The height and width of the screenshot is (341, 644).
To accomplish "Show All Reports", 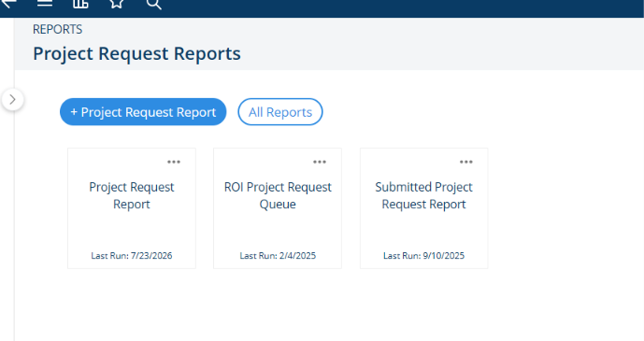I will tap(280, 111).
